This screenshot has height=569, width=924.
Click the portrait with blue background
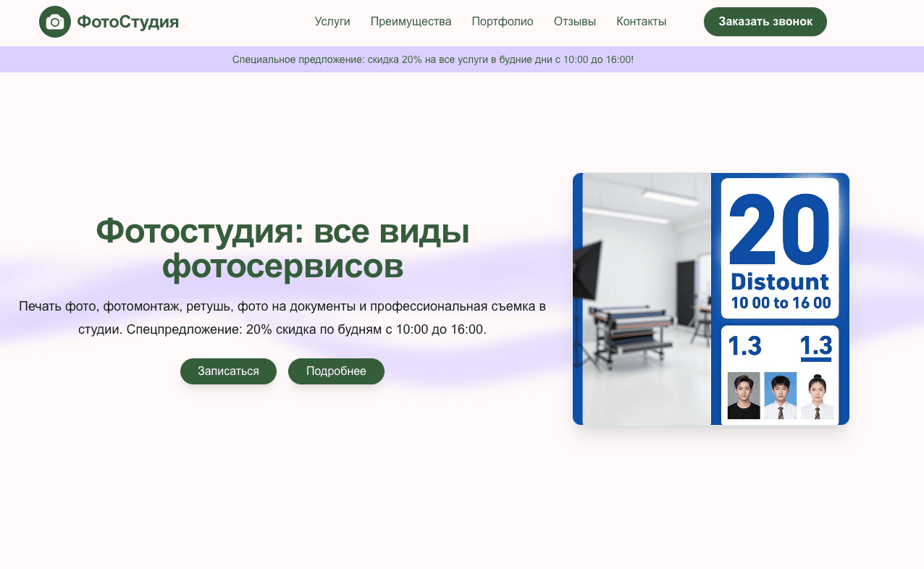[x=781, y=395]
